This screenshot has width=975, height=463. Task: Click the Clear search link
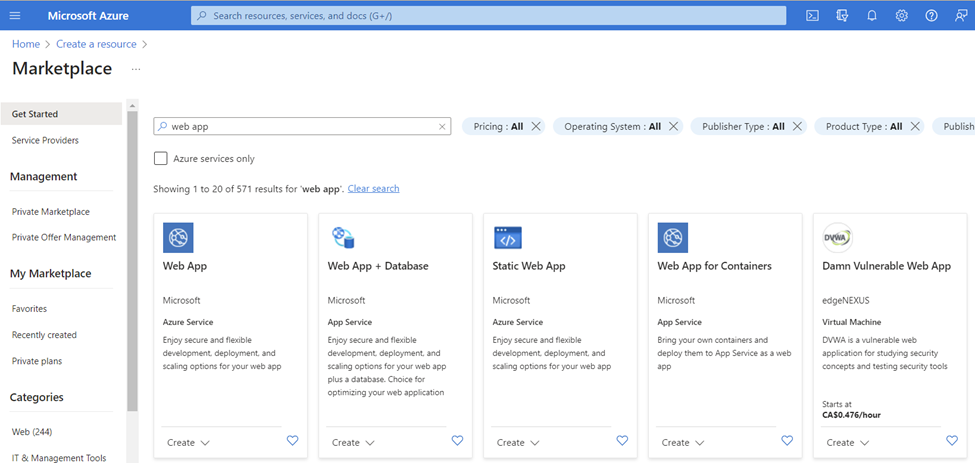[373, 188]
